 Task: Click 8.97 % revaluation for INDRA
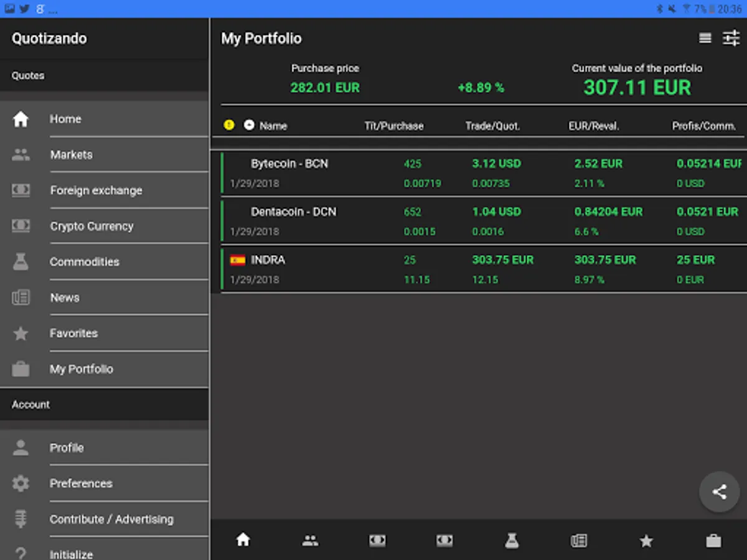coord(589,280)
